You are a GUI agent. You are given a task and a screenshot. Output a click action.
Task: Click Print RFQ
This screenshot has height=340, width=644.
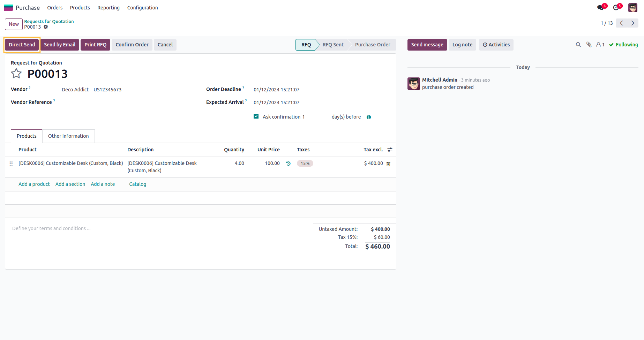pyautogui.click(x=95, y=45)
